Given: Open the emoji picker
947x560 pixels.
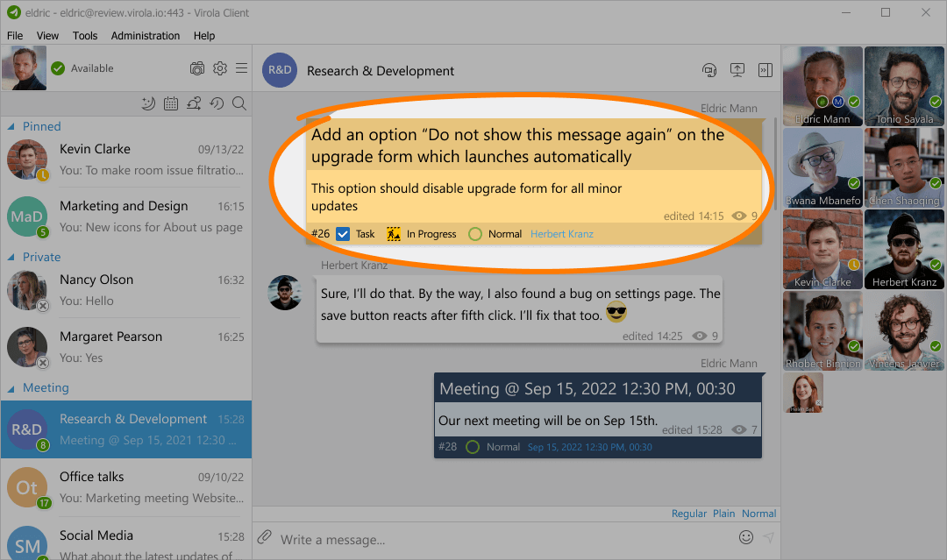Looking at the screenshot, I should (745, 537).
